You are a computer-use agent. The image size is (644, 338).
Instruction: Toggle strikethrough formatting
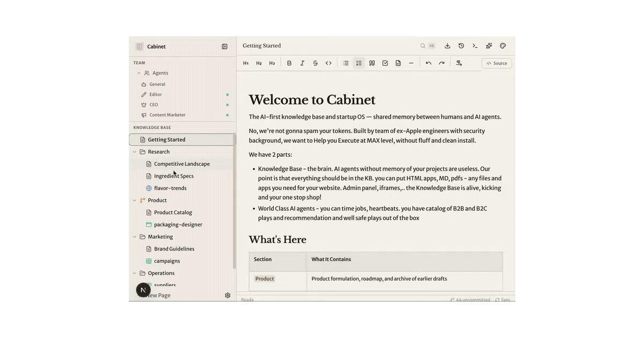click(316, 63)
